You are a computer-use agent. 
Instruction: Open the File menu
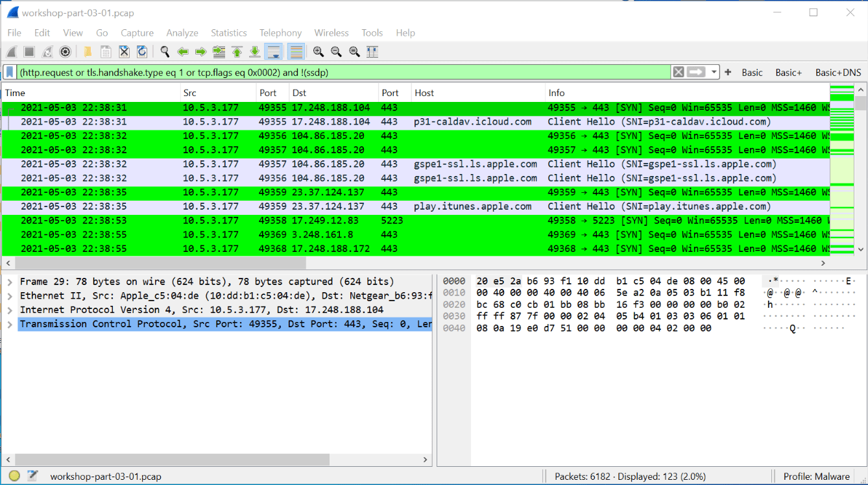pyautogui.click(x=14, y=32)
